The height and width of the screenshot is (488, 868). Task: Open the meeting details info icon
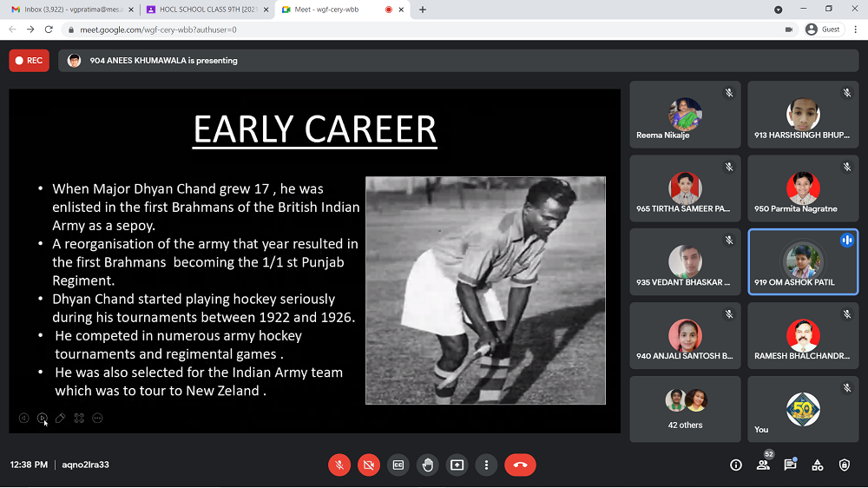[x=736, y=465]
